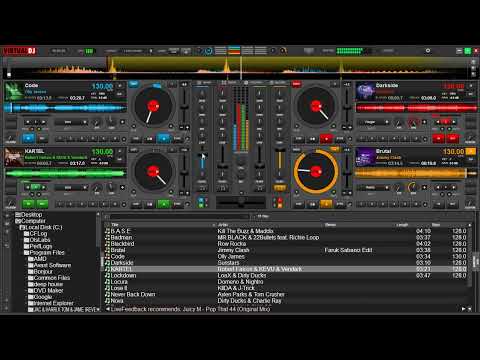The height and width of the screenshot is (360, 480).
Task: Click the plus button next to Brutal's effect knobs
Action: 424,187
